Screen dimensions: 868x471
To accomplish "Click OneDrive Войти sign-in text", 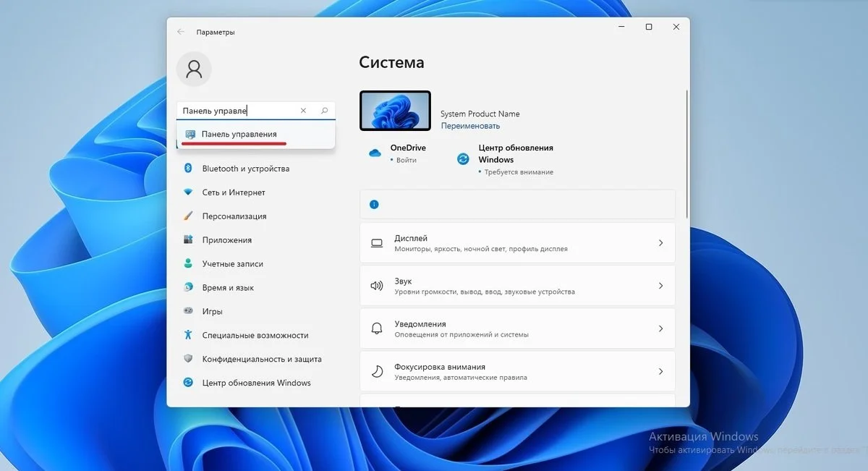I will [407, 160].
